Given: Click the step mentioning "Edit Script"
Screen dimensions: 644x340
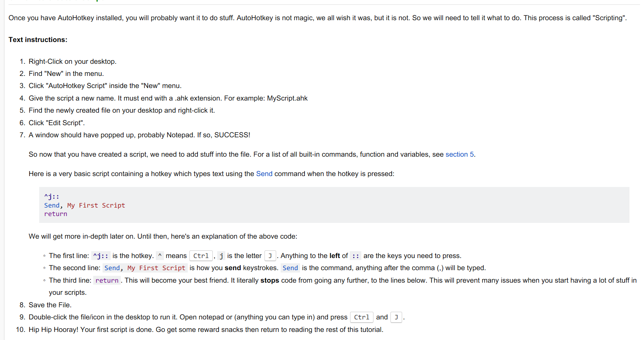Looking at the screenshot, I should tap(57, 123).
